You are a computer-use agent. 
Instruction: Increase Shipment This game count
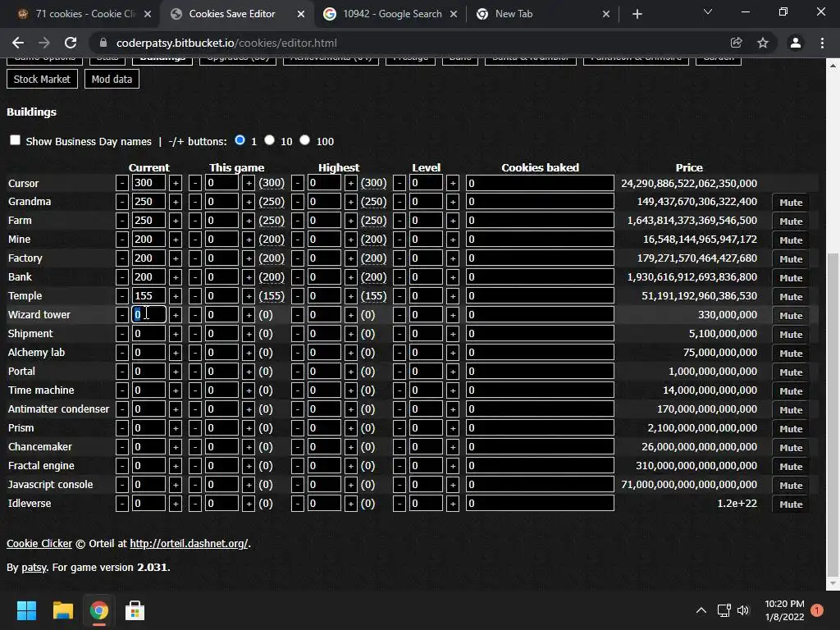click(x=249, y=334)
